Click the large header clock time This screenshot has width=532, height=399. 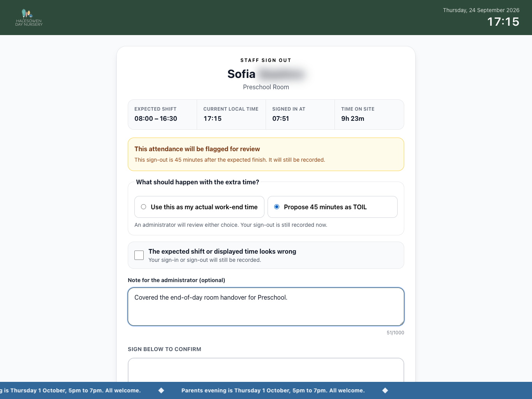(x=503, y=22)
